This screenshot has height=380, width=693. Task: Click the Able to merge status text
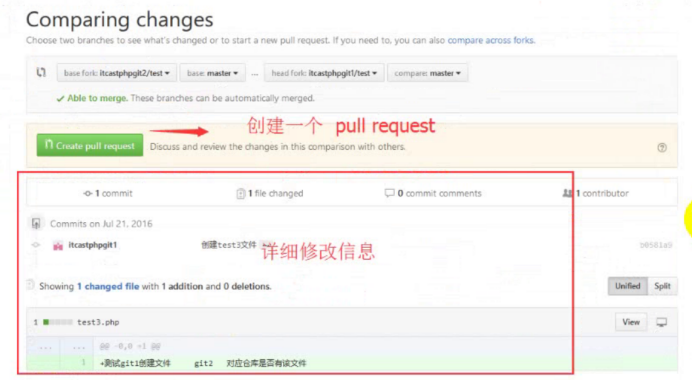point(97,98)
